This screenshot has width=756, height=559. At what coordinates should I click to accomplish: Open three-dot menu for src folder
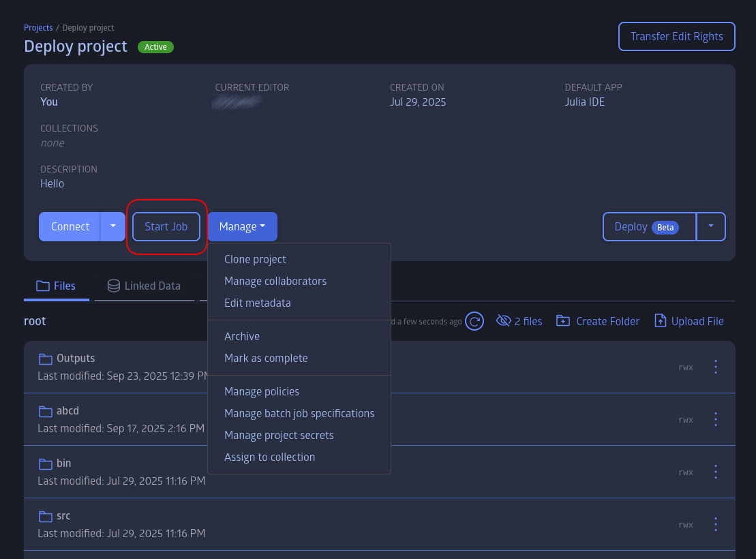(x=715, y=524)
